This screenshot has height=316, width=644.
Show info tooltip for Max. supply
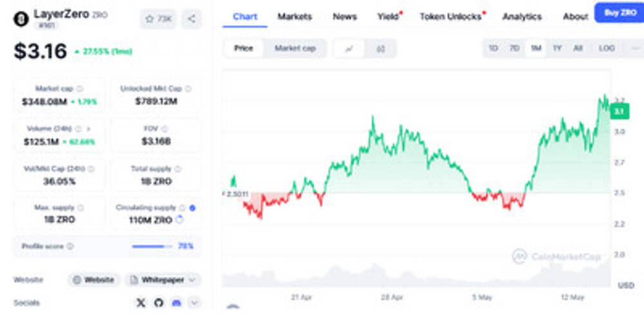click(80, 208)
